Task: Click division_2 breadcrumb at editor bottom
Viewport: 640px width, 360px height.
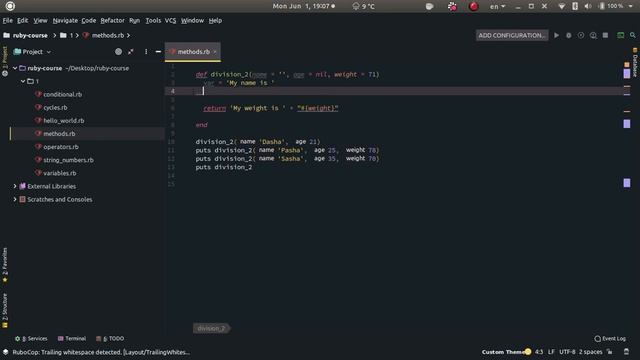Action: point(211,328)
